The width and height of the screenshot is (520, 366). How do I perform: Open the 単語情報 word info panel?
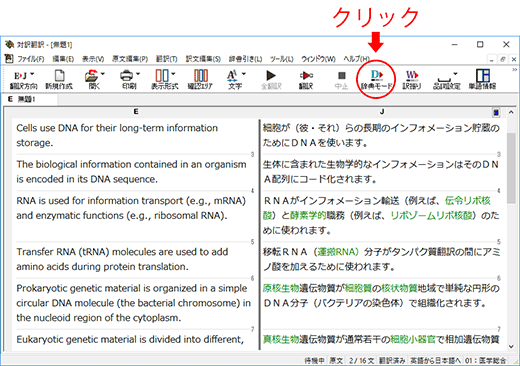tap(482, 79)
